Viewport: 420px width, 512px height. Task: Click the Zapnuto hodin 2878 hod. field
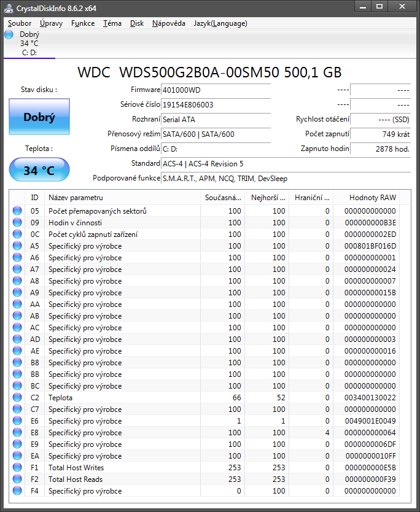pyautogui.click(x=380, y=149)
